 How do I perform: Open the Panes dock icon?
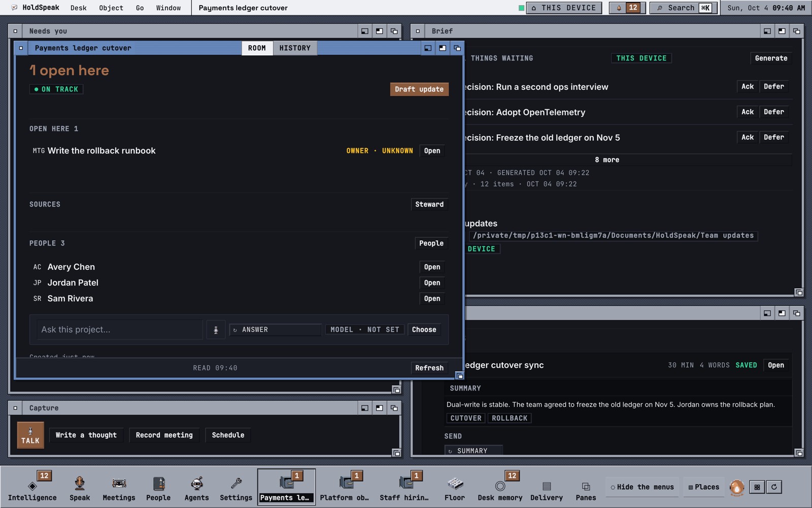tap(586, 487)
